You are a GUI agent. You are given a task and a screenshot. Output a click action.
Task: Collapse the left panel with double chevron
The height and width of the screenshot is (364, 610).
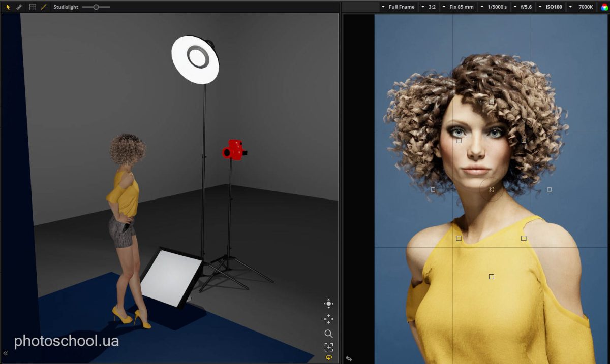pyautogui.click(x=6, y=353)
